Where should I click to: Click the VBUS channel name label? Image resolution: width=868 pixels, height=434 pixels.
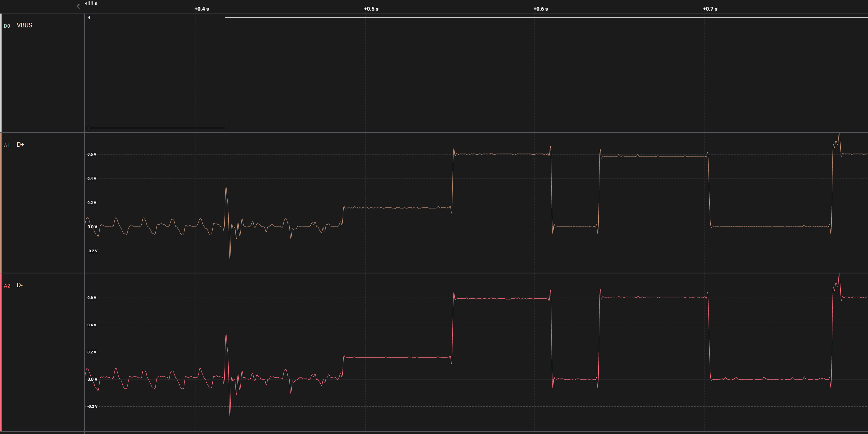tap(24, 25)
